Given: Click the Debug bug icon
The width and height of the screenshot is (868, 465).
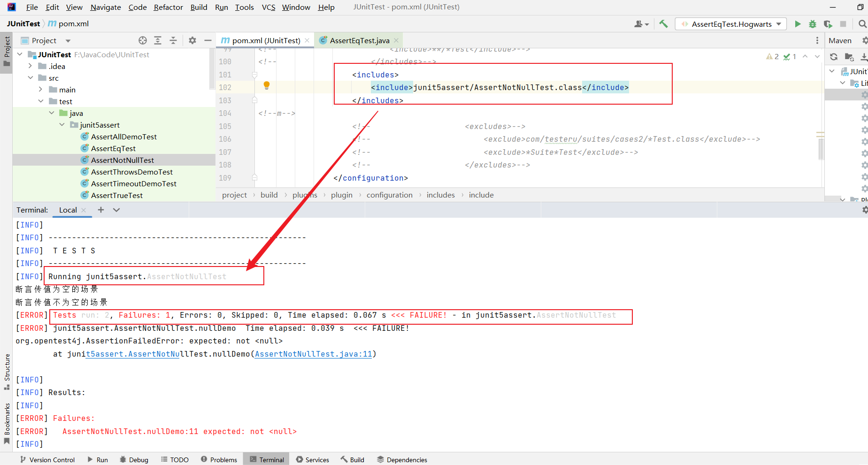Looking at the screenshot, I should (x=813, y=24).
